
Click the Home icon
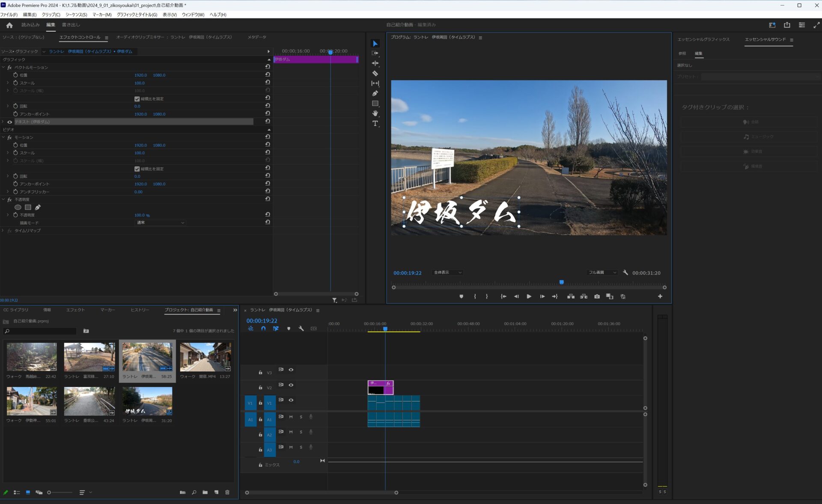(9, 25)
